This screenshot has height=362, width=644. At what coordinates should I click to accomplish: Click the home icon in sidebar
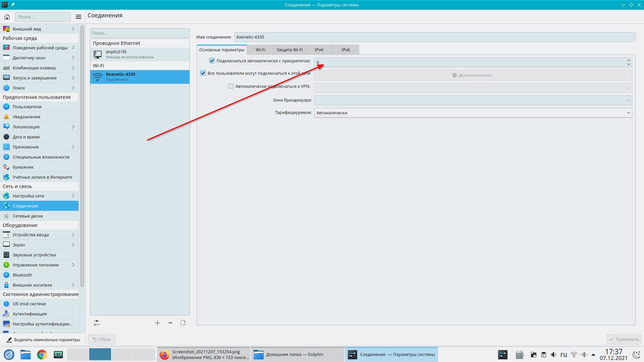click(7, 17)
